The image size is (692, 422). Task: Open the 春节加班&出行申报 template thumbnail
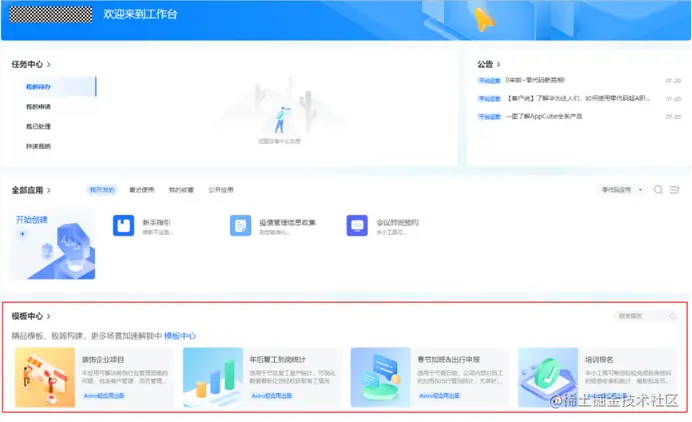coord(380,377)
